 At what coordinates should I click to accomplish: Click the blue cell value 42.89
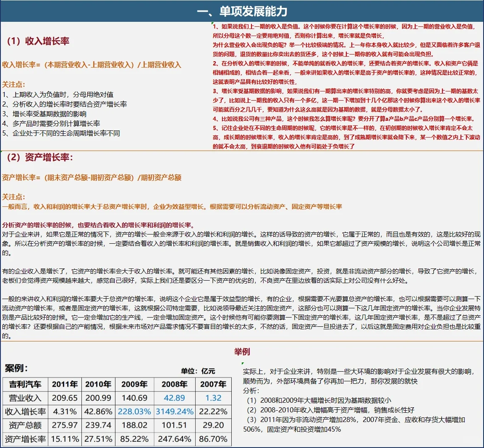click(174, 398)
